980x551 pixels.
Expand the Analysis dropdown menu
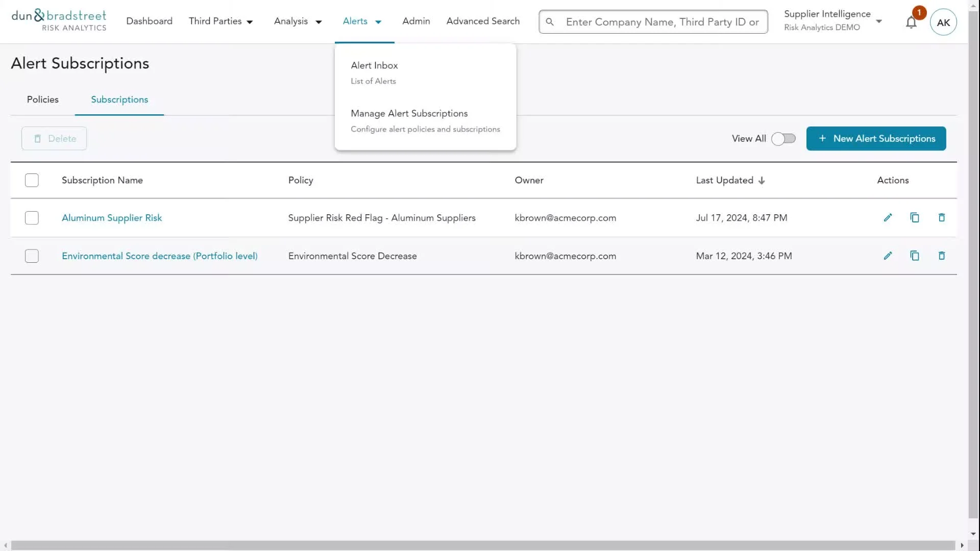point(298,21)
